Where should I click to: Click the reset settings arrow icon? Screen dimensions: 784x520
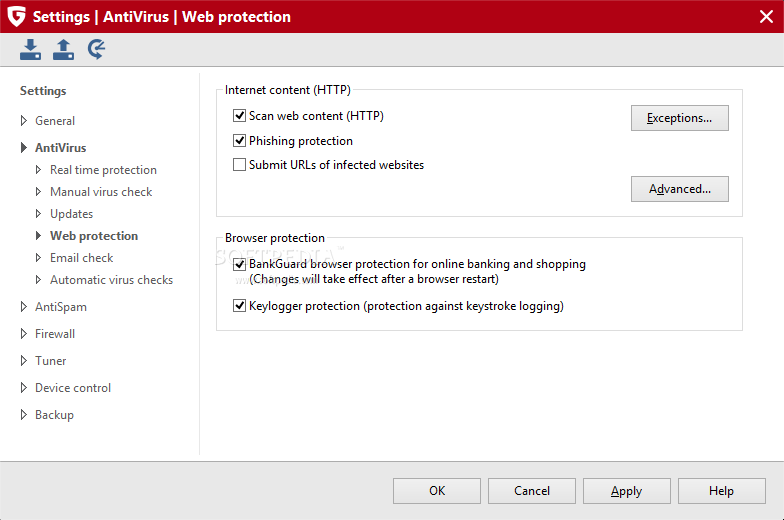pyautogui.click(x=96, y=50)
